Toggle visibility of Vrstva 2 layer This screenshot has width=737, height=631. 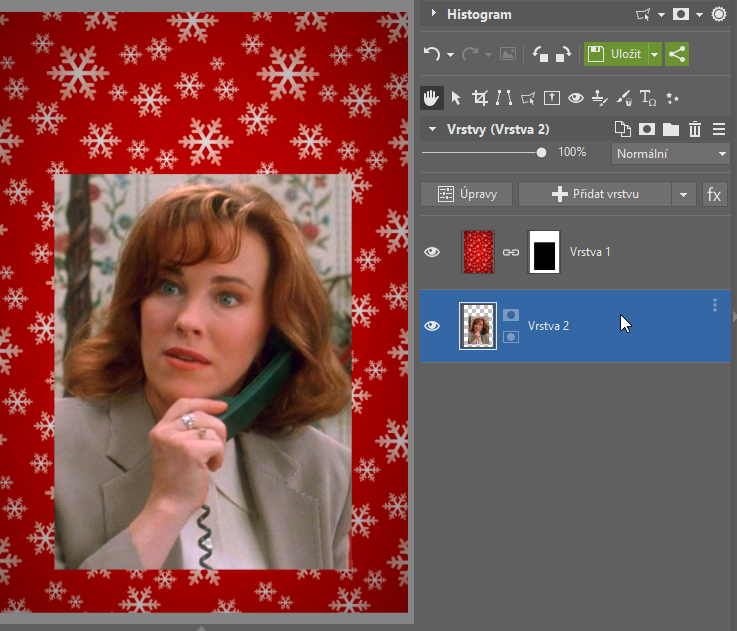click(432, 326)
